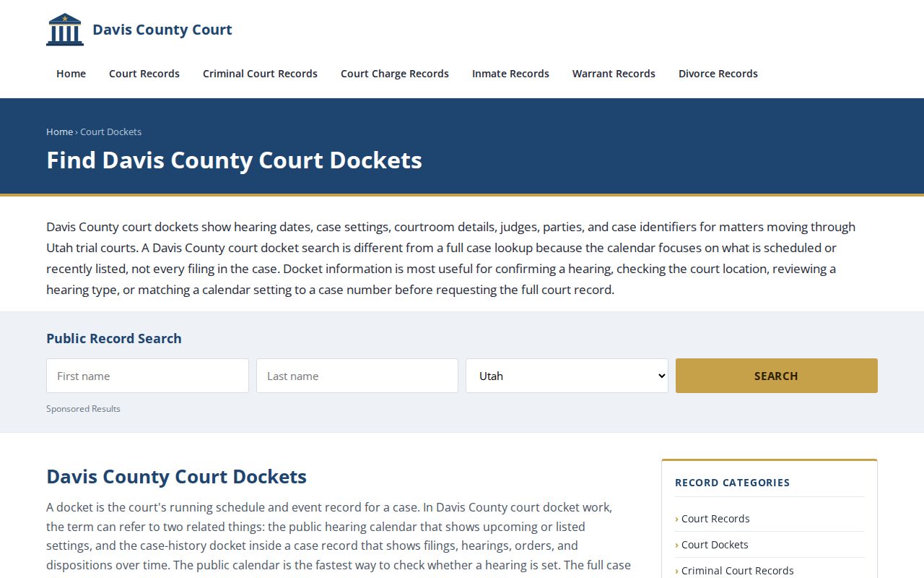
Task: Focus the Last name input field
Action: click(357, 376)
